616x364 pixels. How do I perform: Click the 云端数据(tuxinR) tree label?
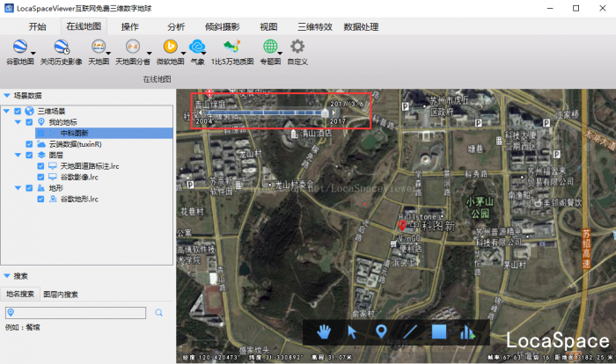coord(75,144)
